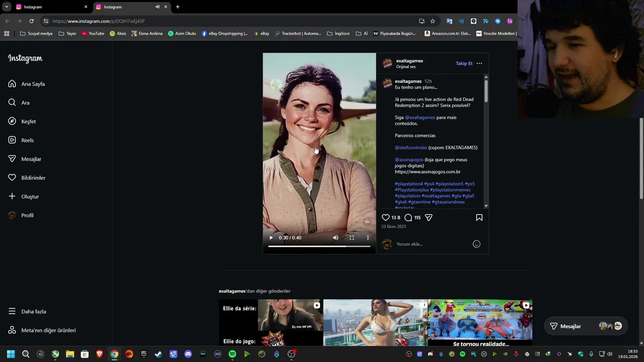644x362 pixels.
Task: Click Oluştur to create a post
Action: 23,197
